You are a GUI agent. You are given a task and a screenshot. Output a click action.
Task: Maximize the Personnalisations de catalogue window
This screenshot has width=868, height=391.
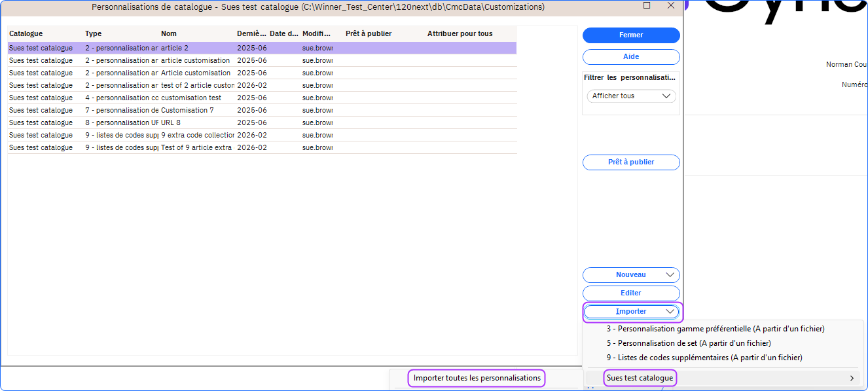point(647,6)
